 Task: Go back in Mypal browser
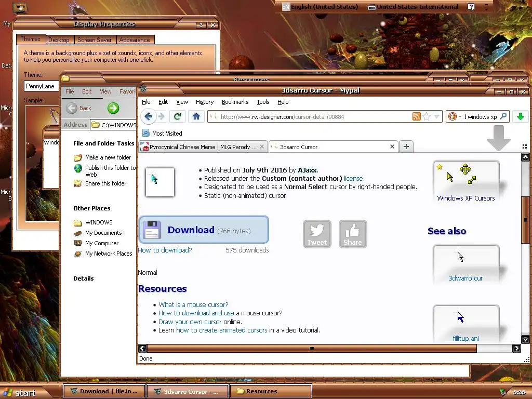pyautogui.click(x=148, y=117)
